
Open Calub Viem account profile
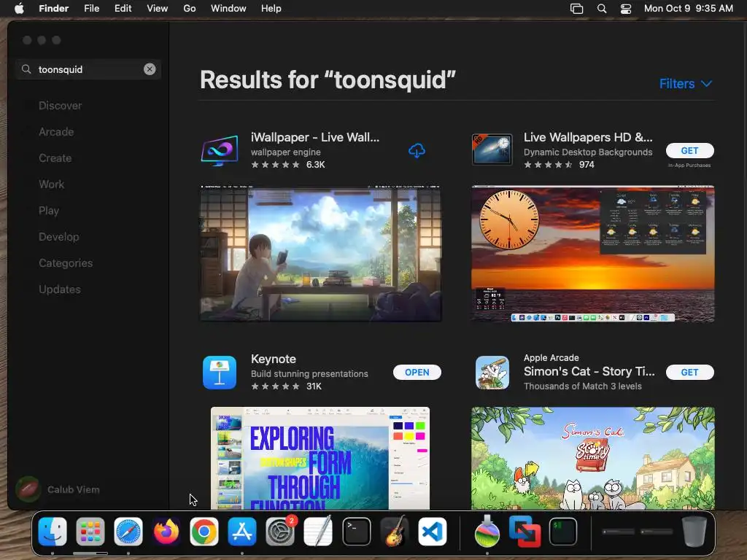point(58,489)
